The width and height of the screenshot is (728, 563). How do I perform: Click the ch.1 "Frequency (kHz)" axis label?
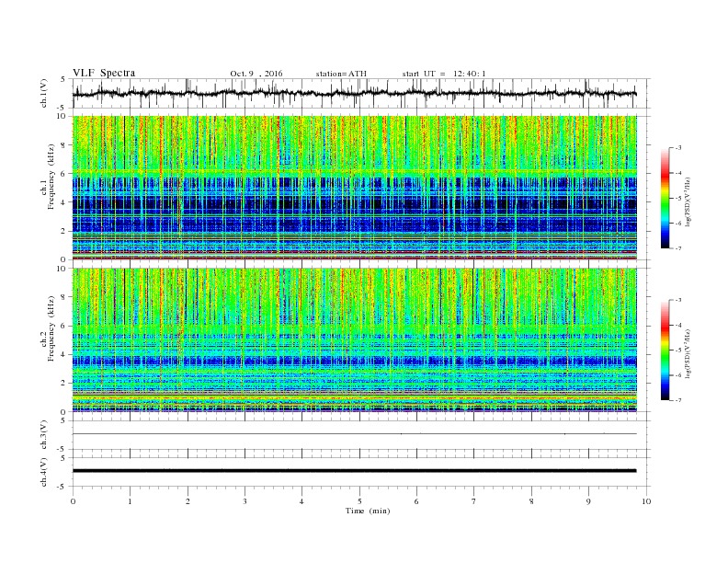tap(51, 177)
